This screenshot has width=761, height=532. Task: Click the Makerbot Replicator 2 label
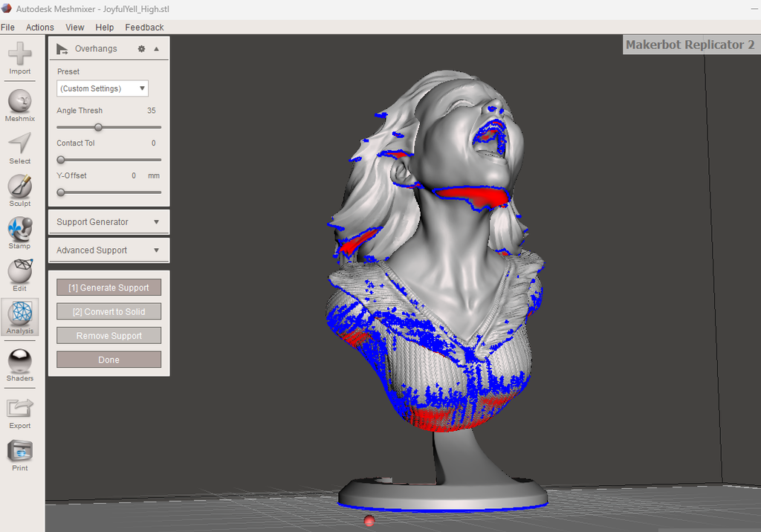click(x=690, y=45)
